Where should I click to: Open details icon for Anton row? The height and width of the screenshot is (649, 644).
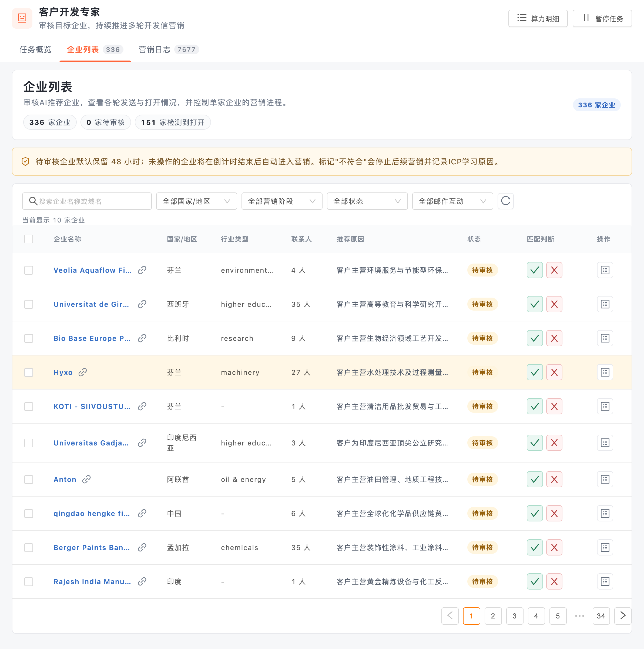click(x=605, y=479)
